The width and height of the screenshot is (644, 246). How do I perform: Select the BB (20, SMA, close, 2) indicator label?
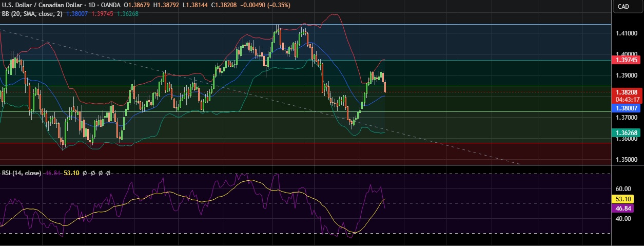32,14
